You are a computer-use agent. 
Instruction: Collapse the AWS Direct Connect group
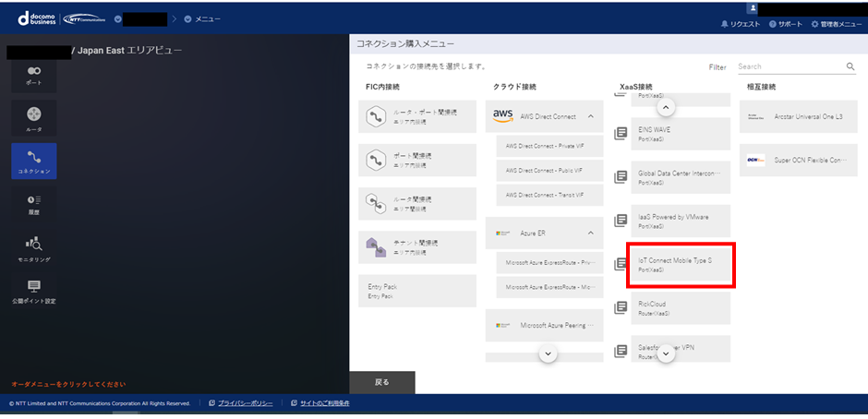click(x=591, y=116)
